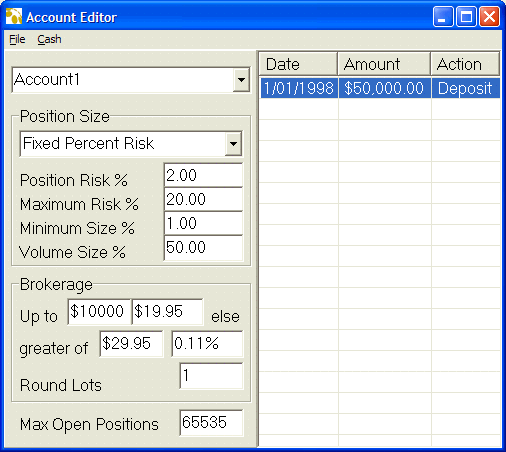Click the Maximum Risk % field

click(203, 199)
